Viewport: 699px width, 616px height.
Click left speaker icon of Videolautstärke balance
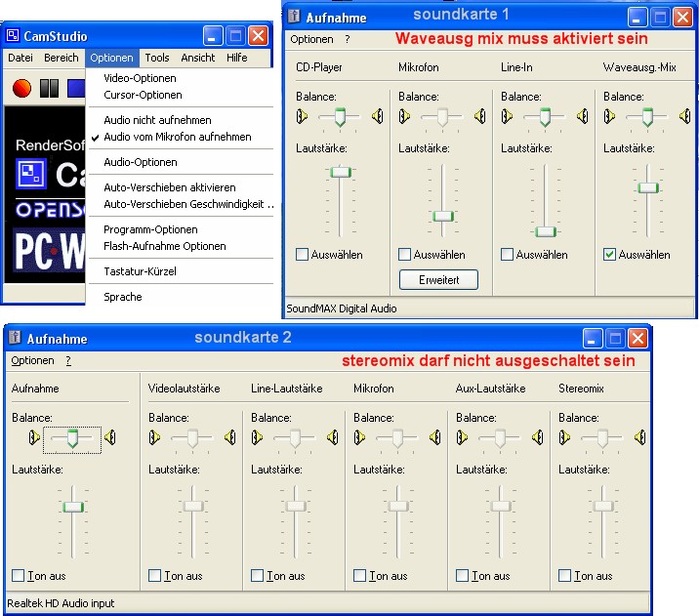click(x=154, y=437)
